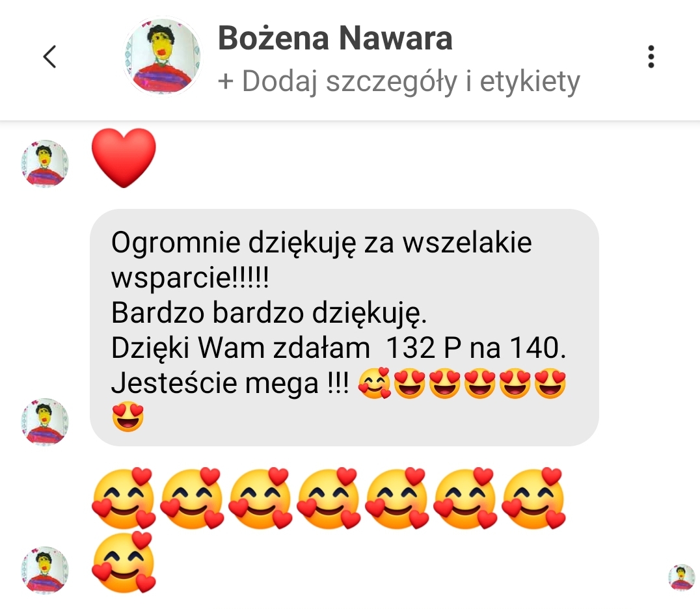Tap the back arrow icon

pos(49,57)
